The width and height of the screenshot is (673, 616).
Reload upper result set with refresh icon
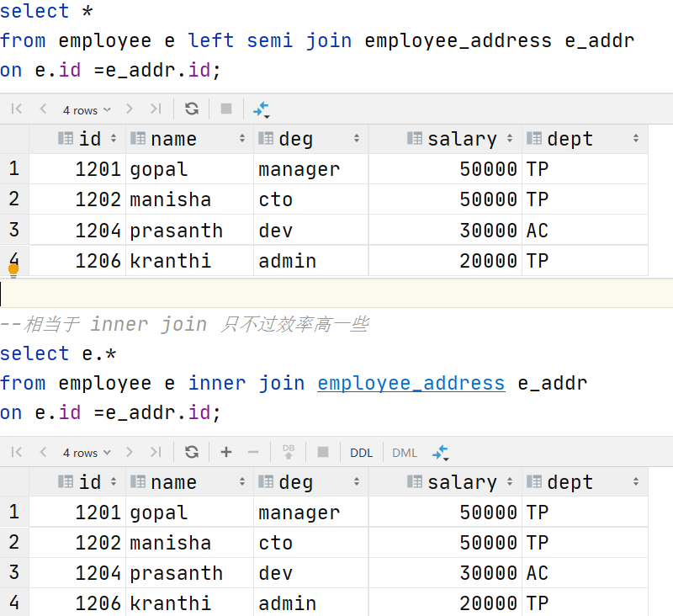pyautogui.click(x=192, y=109)
